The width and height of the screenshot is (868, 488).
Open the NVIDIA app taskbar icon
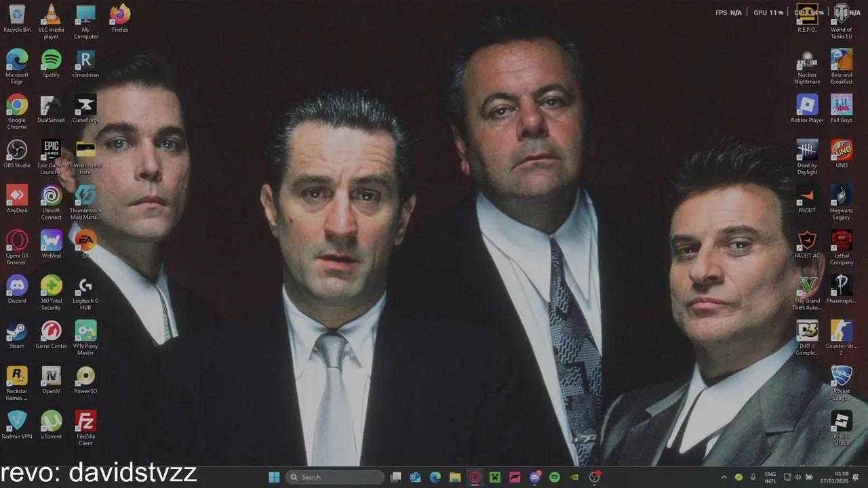point(574,477)
